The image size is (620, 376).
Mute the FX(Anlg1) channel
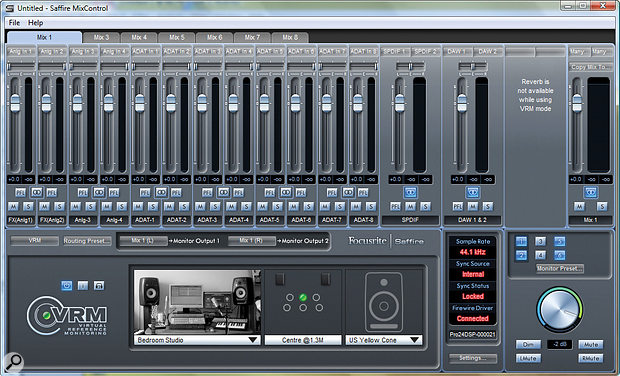pyautogui.click(x=13, y=206)
